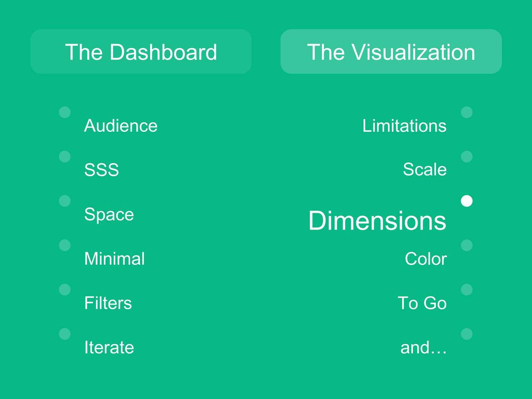Click the dot next to and…
Screen dimensions: 532x399
pyautogui.click(x=467, y=334)
